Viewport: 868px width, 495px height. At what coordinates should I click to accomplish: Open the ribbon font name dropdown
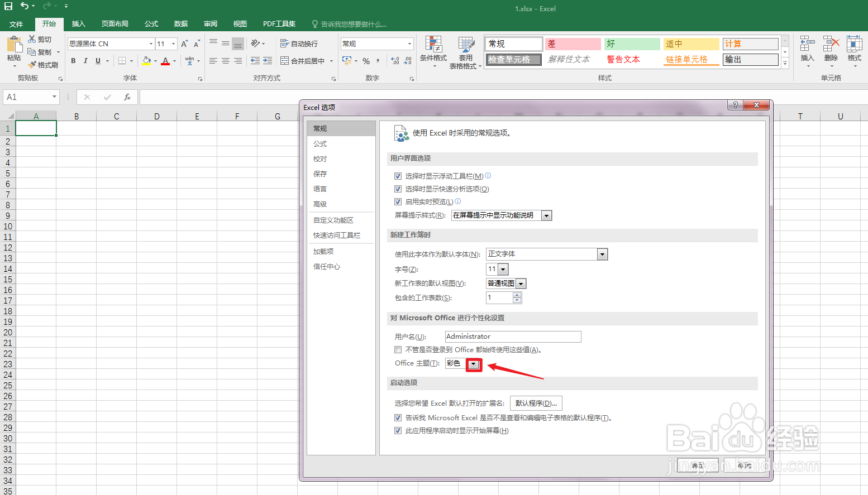coord(151,44)
